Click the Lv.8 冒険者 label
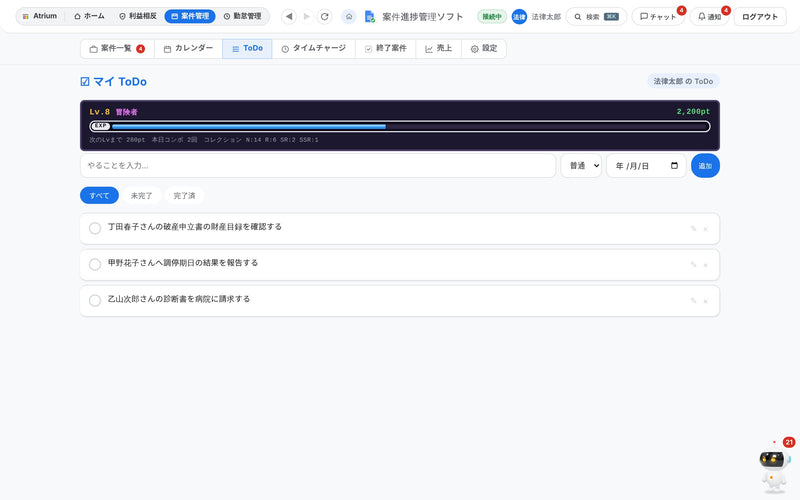Screen dimensions: 800x500 click(113, 112)
